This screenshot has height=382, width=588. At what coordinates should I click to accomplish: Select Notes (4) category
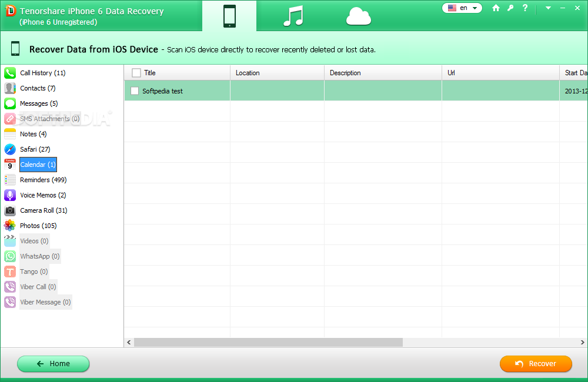point(34,134)
